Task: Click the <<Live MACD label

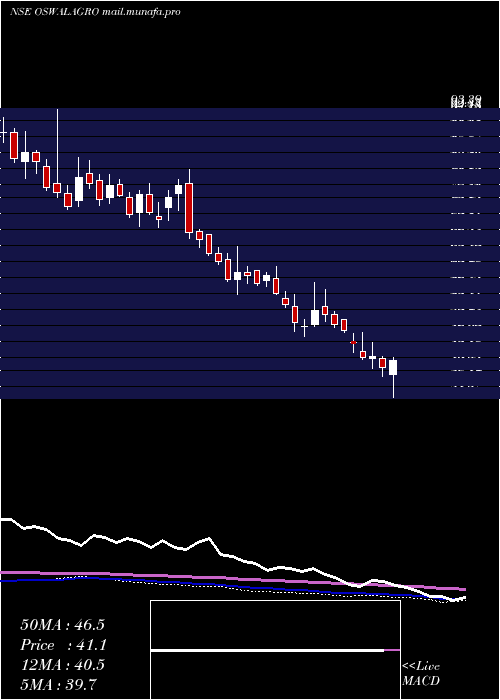Action: tap(421, 673)
